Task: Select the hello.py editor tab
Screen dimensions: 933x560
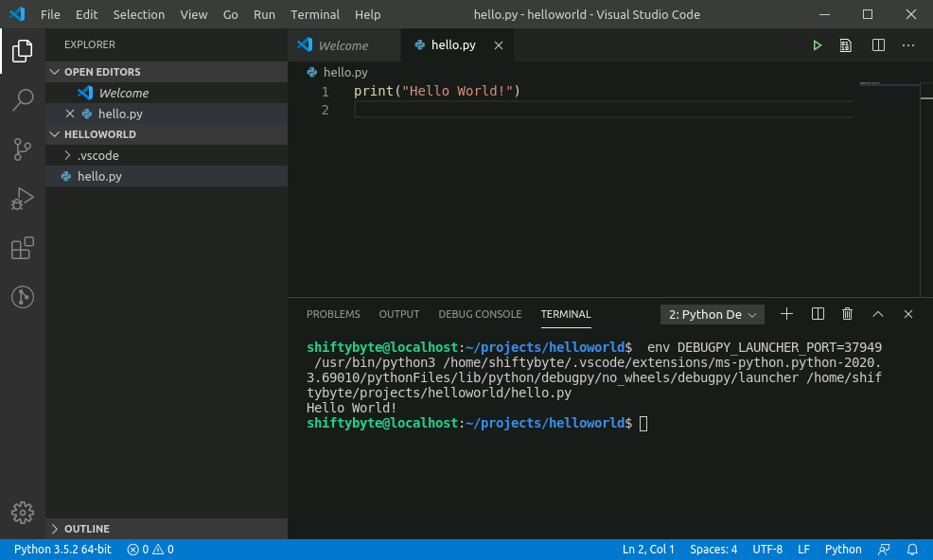Action: [457, 45]
